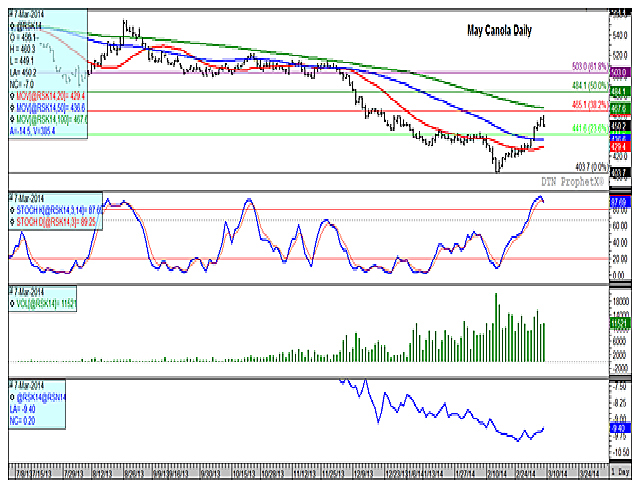Screen dimensions: 640x480
Task: Click the NC= 0.20 value in spread legend
Action: (x=22, y=420)
